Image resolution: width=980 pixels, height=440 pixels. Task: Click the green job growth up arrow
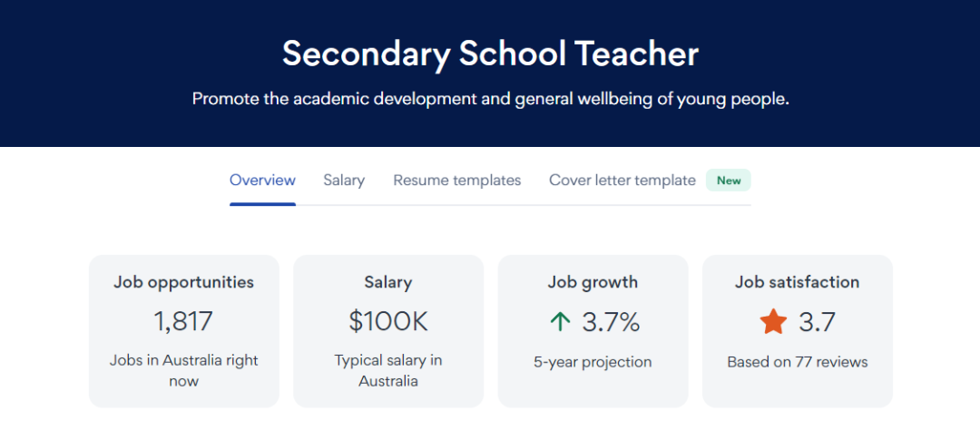[560, 322]
